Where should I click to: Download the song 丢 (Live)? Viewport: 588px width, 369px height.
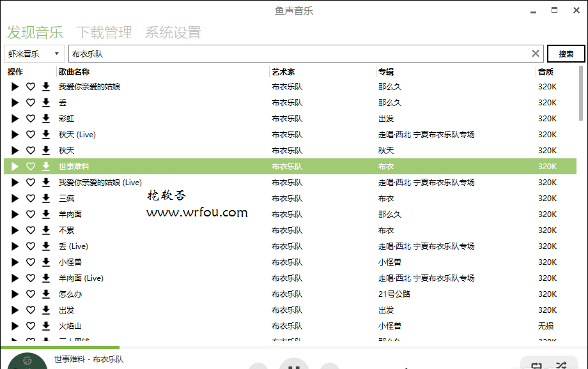[x=46, y=246]
